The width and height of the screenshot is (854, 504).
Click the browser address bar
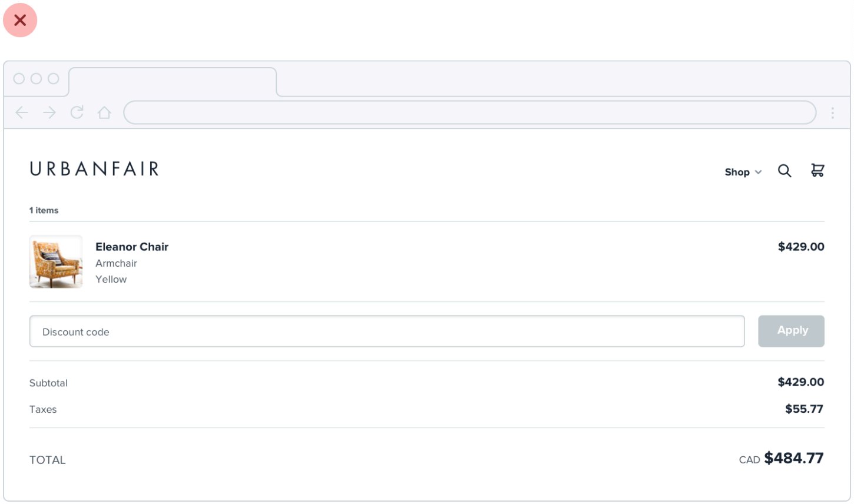[469, 112]
